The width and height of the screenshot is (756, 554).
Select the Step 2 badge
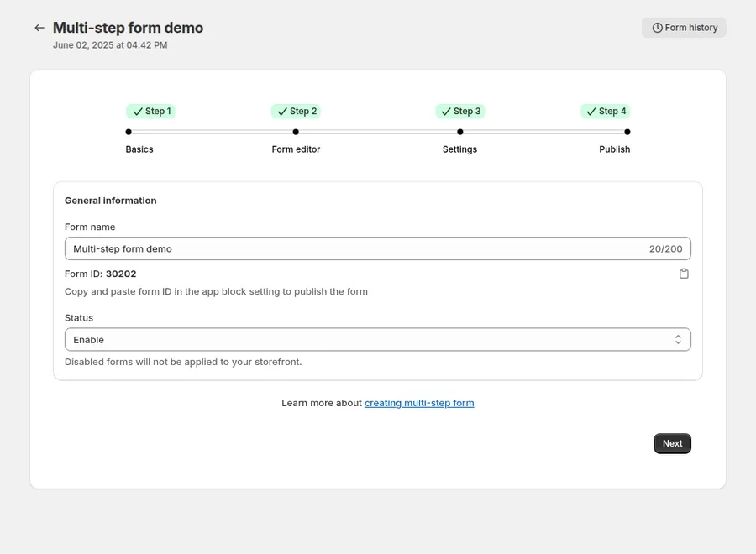[296, 112]
